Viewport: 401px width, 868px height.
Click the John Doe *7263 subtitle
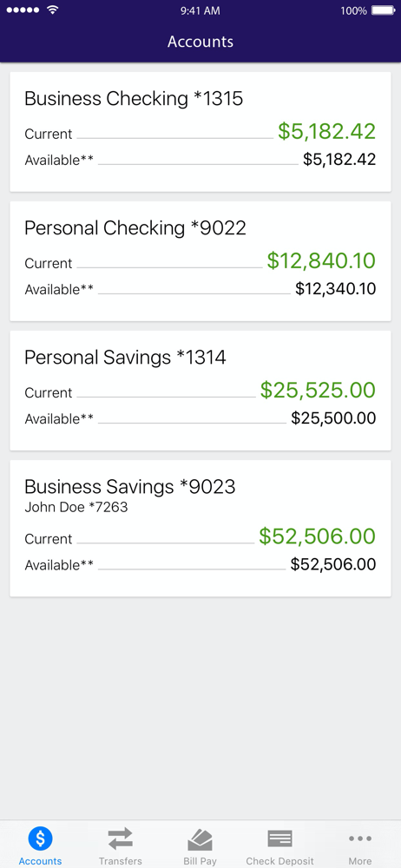coord(76,507)
